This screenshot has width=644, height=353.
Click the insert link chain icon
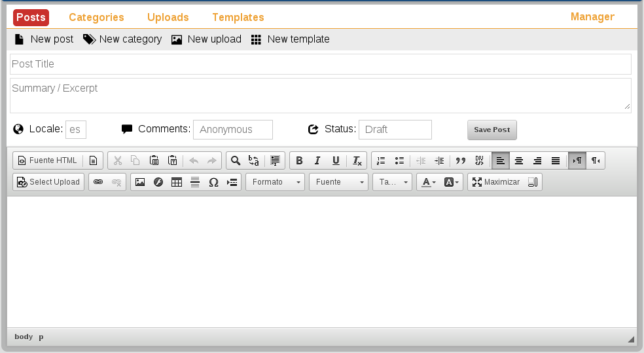click(x=98, y=182)
